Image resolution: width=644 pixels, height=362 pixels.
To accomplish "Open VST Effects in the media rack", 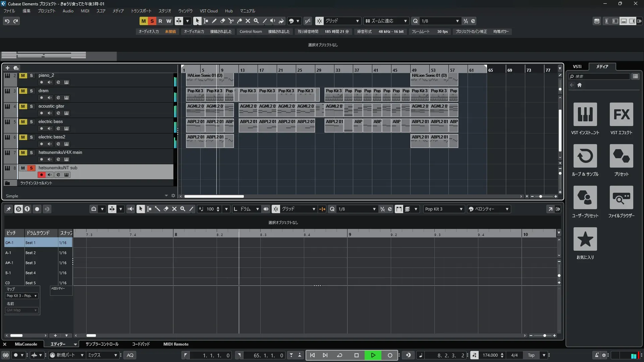I will coord(621,114).
